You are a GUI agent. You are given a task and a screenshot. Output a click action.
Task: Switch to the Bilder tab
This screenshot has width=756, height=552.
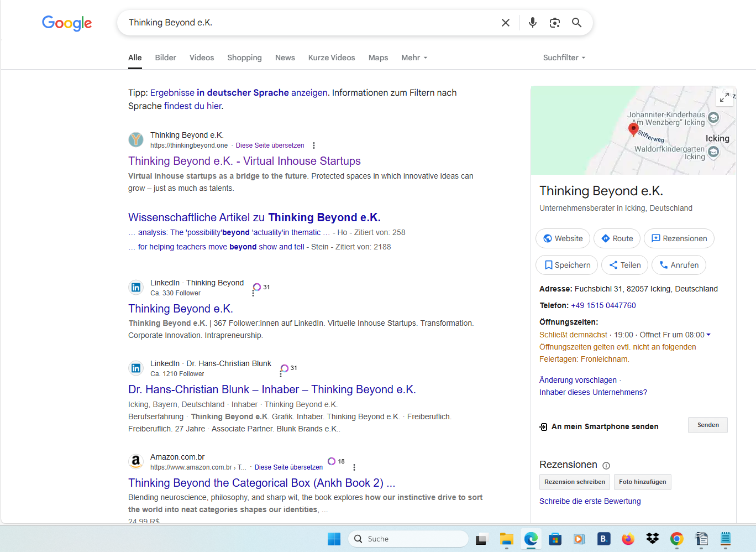[165, 58]
